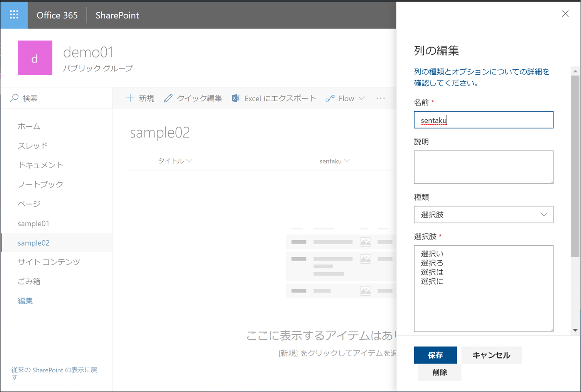Focus the 名前 name input field
The width and height of the screenshot is (581, 392).
coord(483,120)
